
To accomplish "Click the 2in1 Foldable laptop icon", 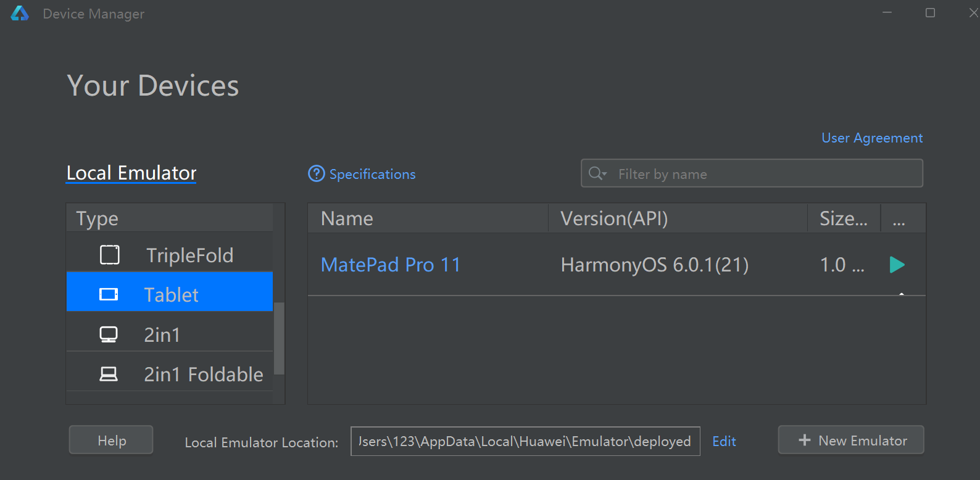I will tap(109, 374).
